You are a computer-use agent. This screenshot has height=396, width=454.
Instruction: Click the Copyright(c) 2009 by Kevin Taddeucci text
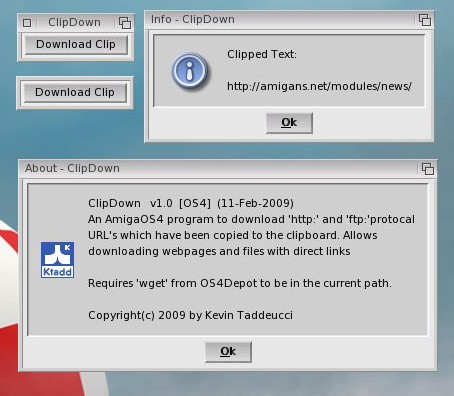(190, 315)
